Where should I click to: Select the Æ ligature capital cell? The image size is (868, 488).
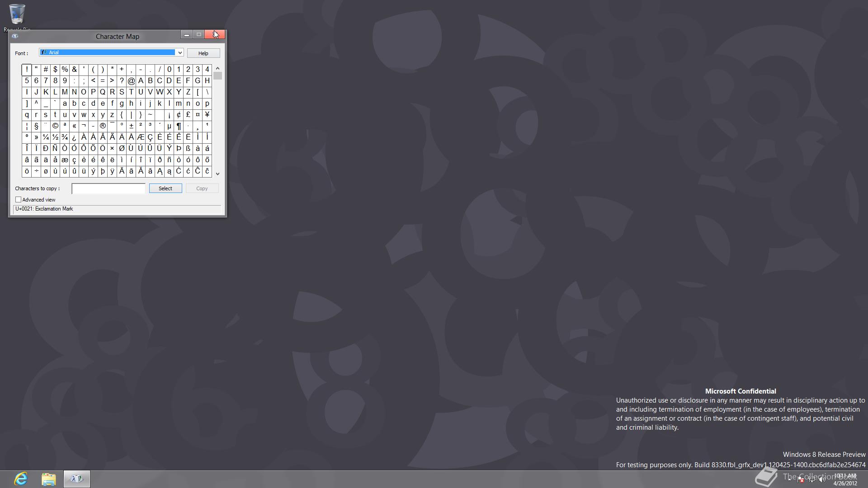pyautogui.click(x=141, y=137)
